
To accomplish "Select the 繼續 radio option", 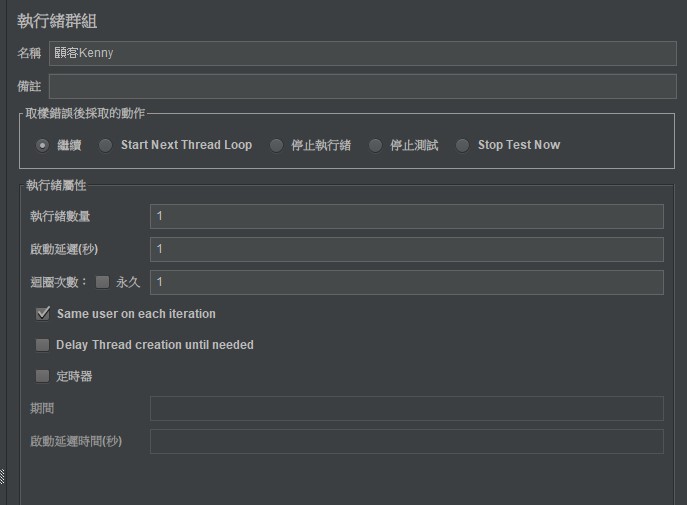I will coord(43,145).
